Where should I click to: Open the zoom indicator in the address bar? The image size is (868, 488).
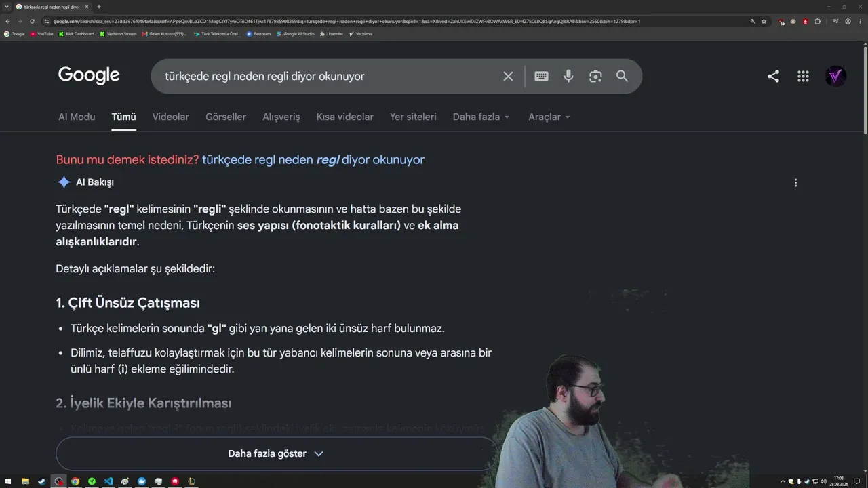[752, 21]
